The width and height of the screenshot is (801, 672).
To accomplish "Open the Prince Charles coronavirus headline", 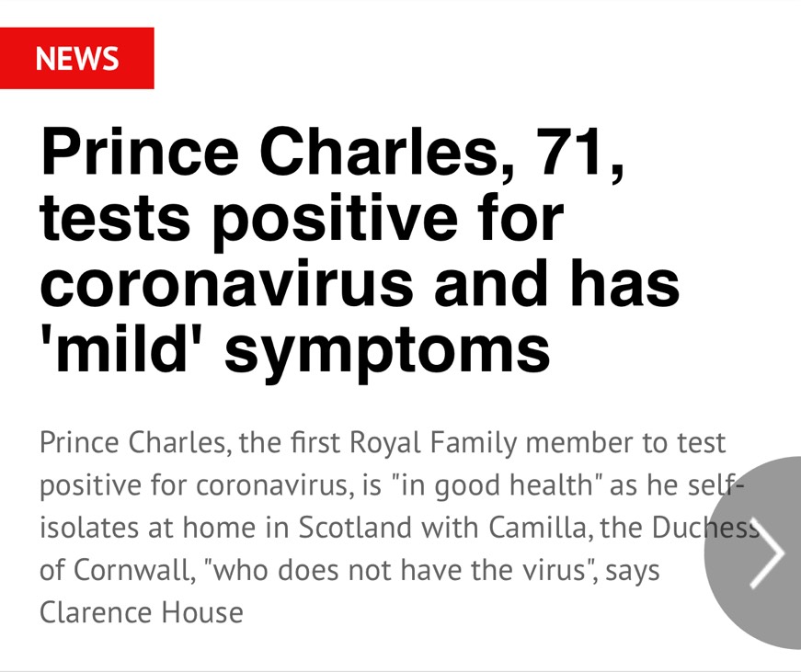I will pos(360,251).
